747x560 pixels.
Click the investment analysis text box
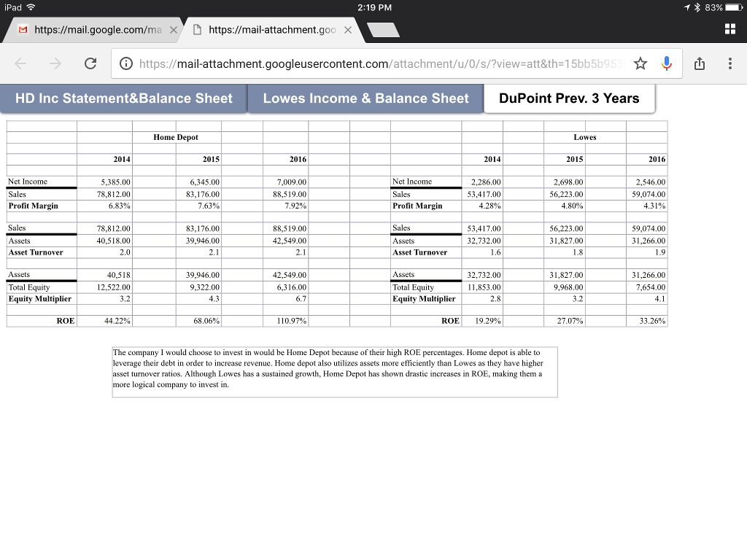click(x=335, y=372)
